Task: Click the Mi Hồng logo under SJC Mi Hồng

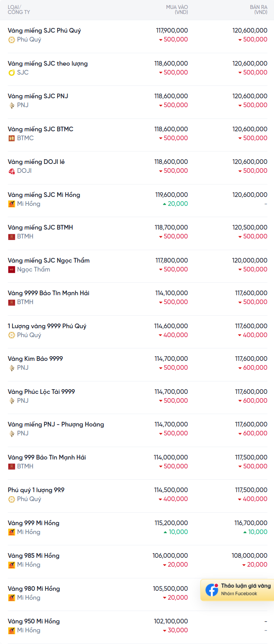Action: (12, 204)
